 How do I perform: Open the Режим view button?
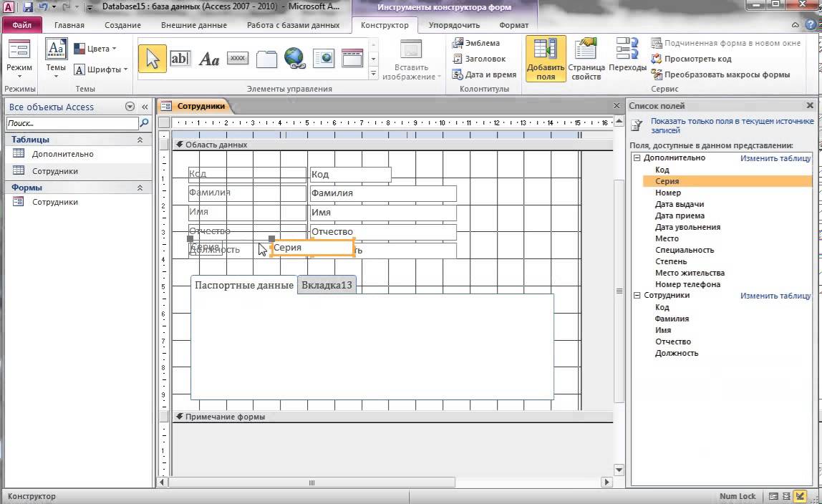tap(19, 59)
